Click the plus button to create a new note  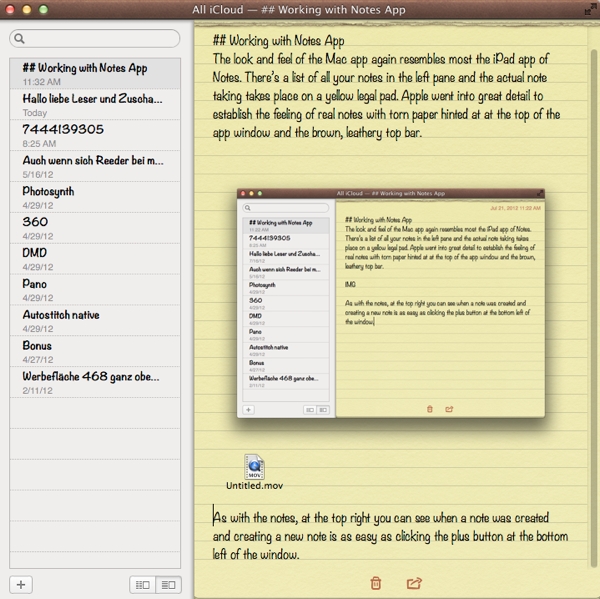click(x=21, y=584)
